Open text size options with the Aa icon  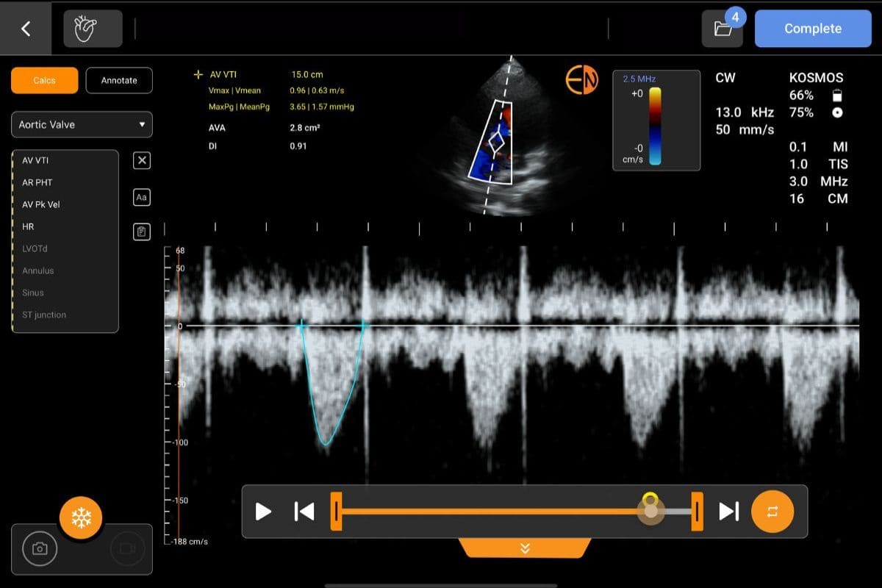coord(140,197)
